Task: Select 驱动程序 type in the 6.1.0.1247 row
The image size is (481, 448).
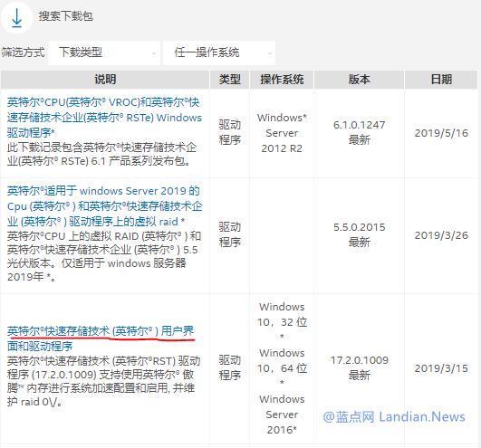Action: [229, 133]
